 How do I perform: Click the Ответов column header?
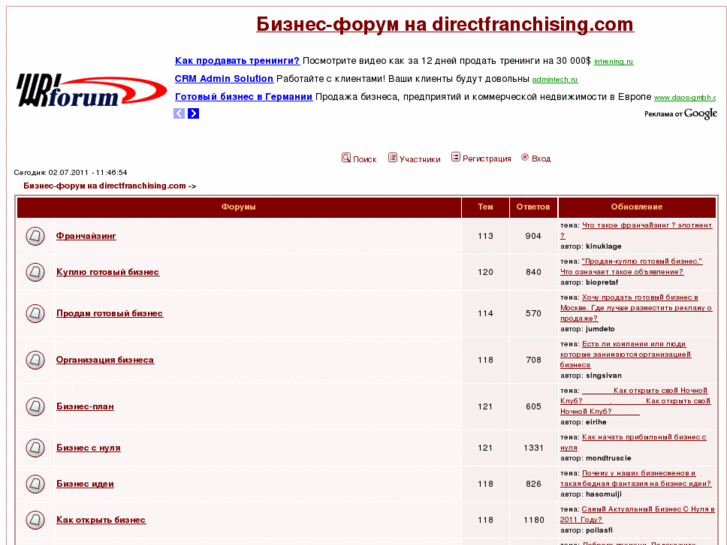coord(533,207)
